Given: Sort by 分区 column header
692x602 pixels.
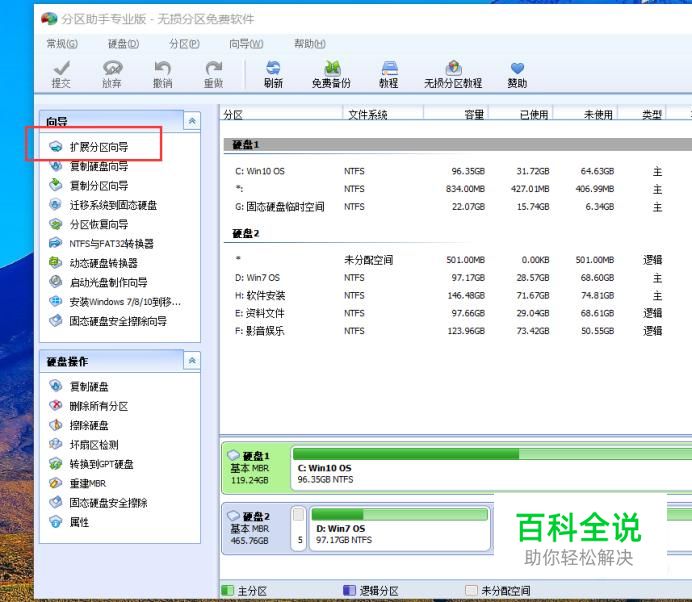Looking at the screenshot, I should point(281,115).
